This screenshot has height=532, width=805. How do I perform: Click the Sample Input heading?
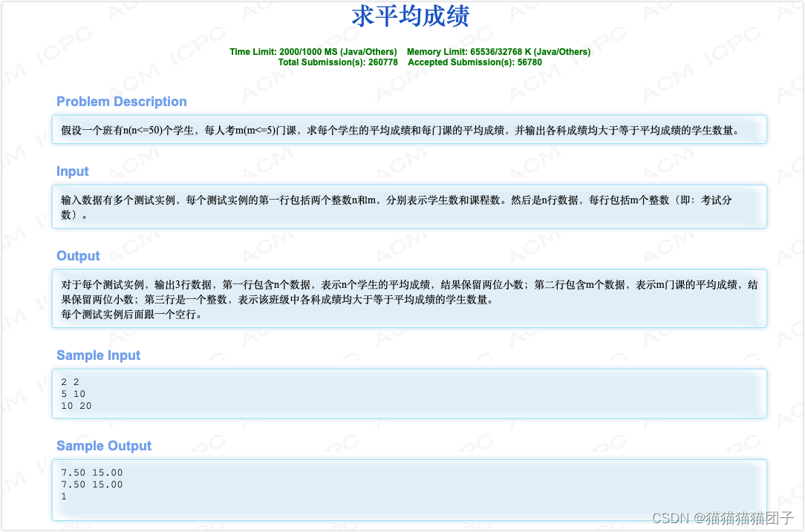pyautogui.click(x=98, y=355)
